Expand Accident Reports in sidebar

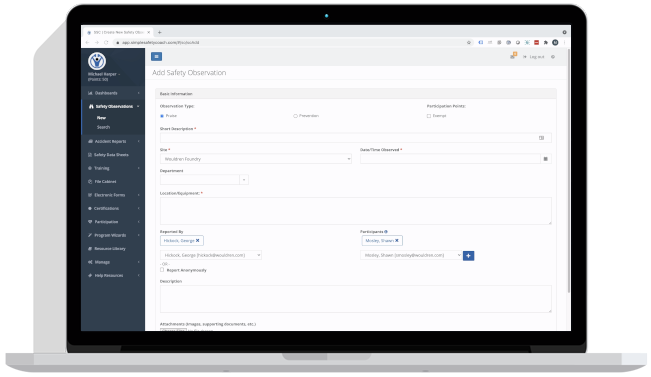click(113, 141)
